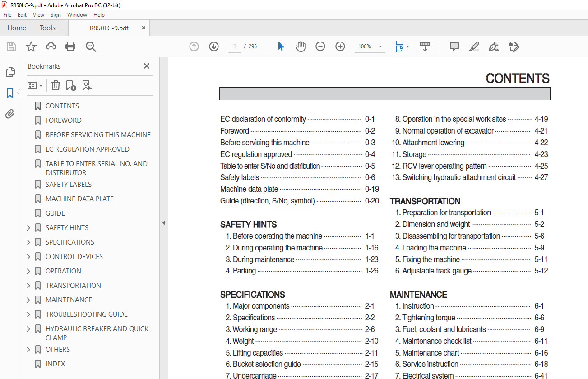Expand the OTHERS bookmark
Screen dimensions: 588x379
[x=29, y=350]
